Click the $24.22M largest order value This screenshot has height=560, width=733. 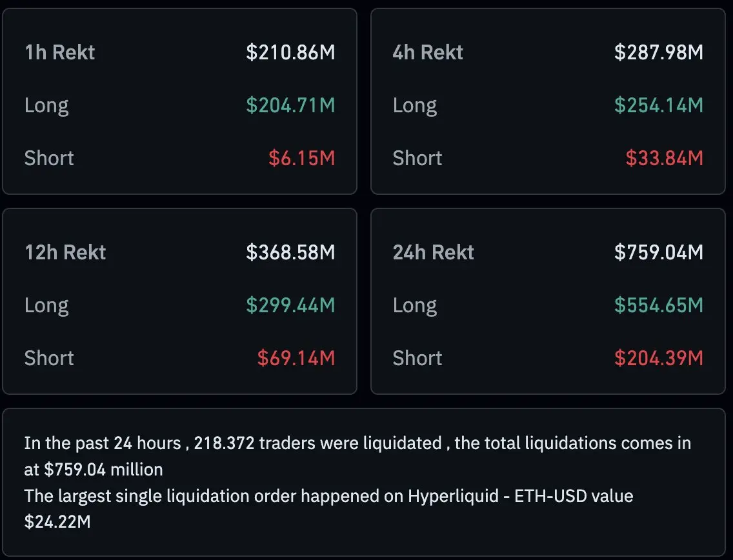57,522
